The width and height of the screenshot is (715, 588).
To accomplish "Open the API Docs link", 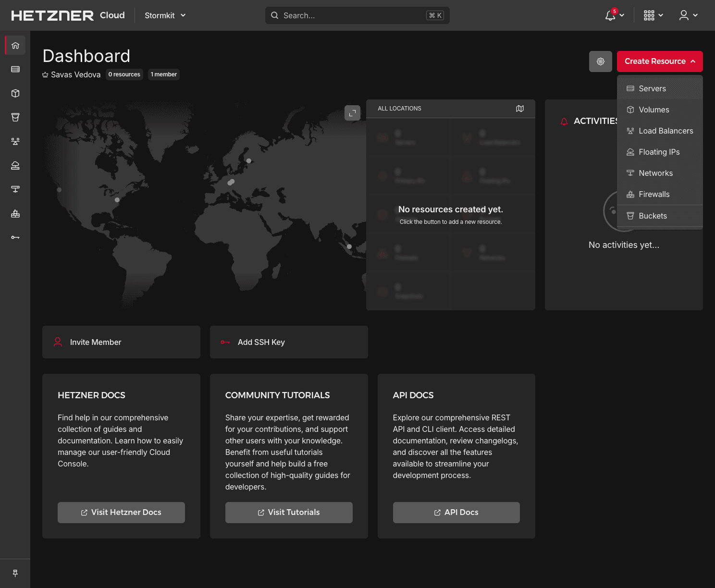I will (456, 512).
